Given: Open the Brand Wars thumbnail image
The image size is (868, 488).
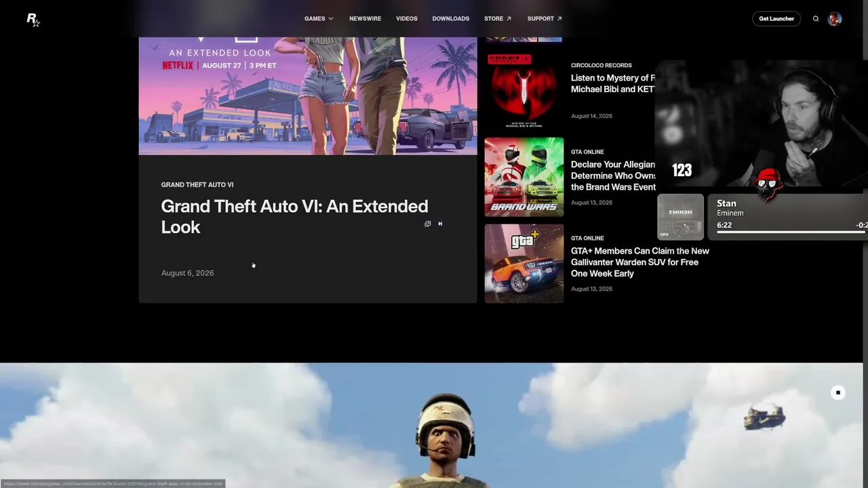Looking at the screenshot, I should pos(524,177).
